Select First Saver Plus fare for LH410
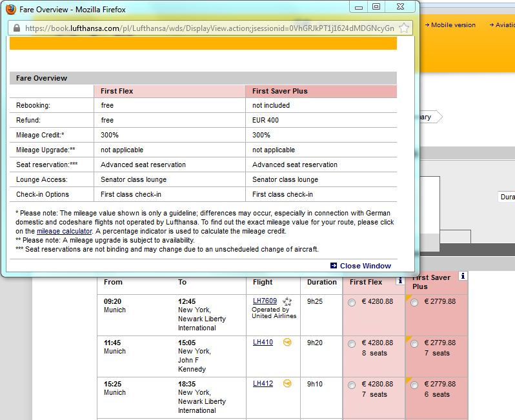This screenshot has width=515, height=420. tap(414, 344)
